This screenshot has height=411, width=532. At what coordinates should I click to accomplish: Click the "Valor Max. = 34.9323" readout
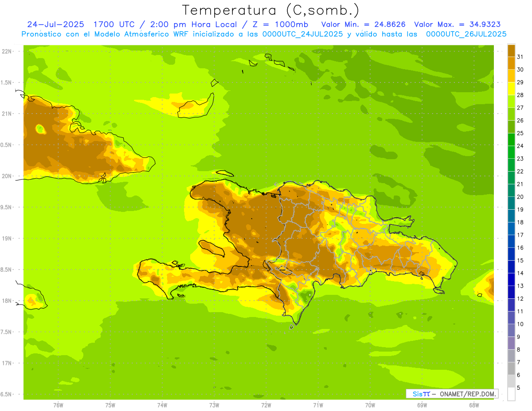point(458,24)
